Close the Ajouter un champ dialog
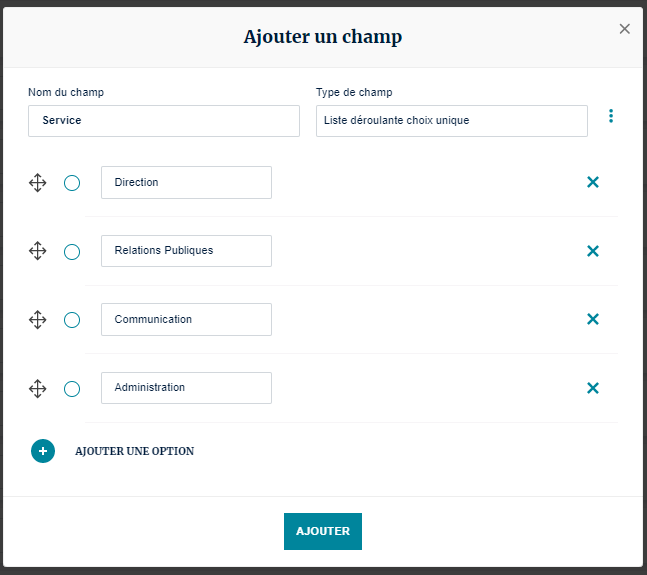The width and height of the screenshot is (647, 575). [625, 29]
